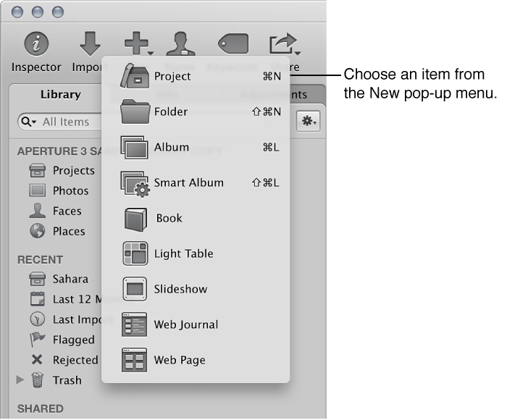Open the New button dropdown arrow
This screenshot has width=507, height=420.
[151, 53]
